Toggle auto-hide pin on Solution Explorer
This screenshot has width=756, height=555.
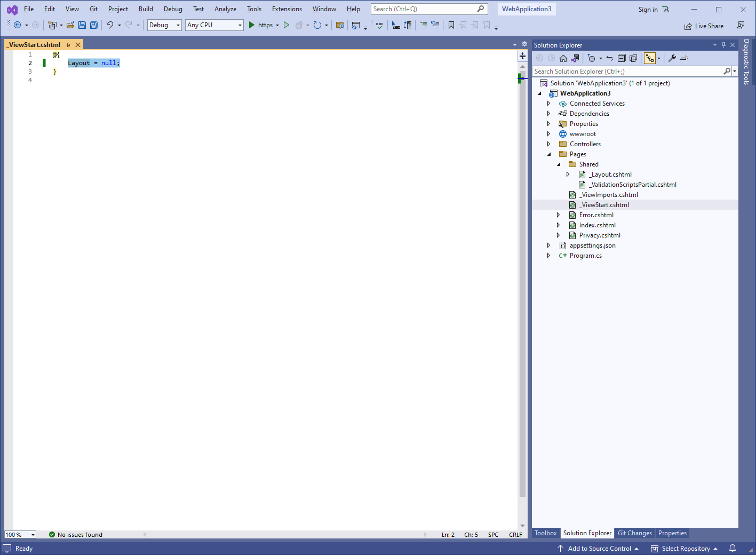click(x=723, y=45)
